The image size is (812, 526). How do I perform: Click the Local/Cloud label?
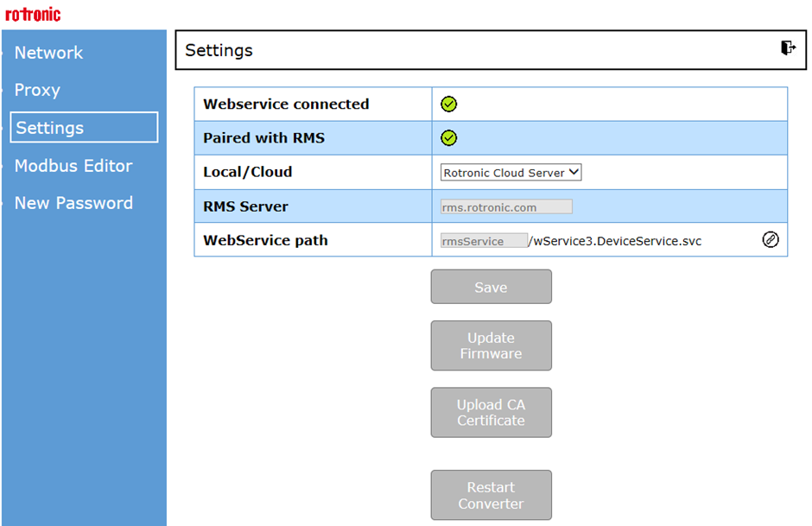click(x=248, y=172)
